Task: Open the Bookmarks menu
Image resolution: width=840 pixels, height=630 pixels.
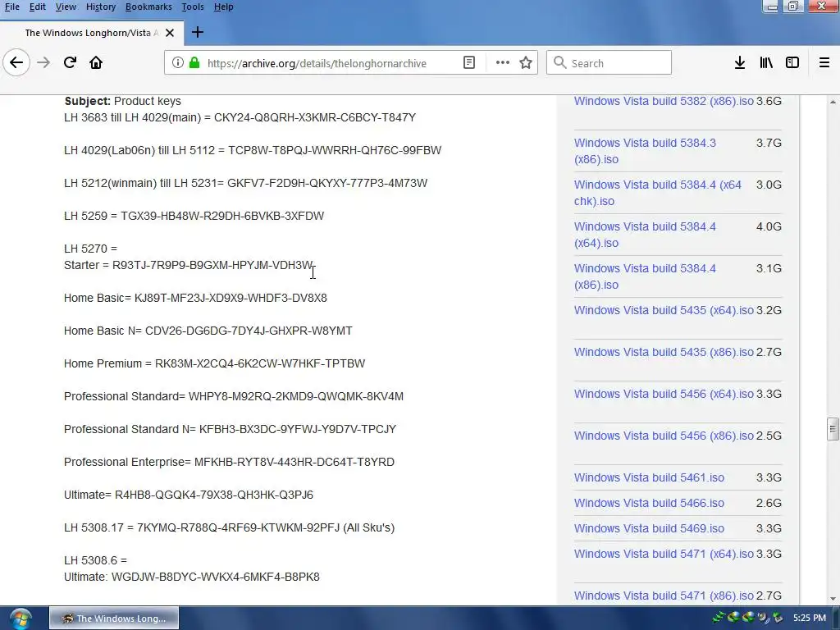Action: tap(148, 7)
